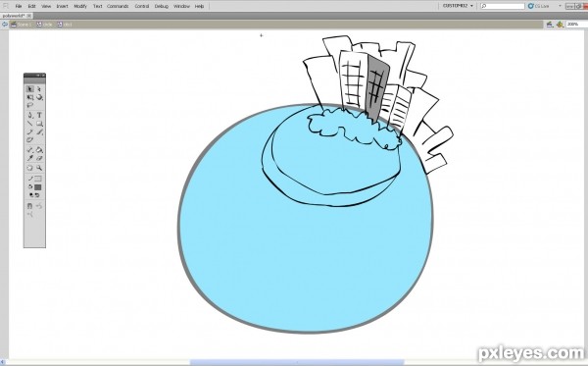The image size is (588, 366).
Task: Open the View menu
Action: [46, 6]
